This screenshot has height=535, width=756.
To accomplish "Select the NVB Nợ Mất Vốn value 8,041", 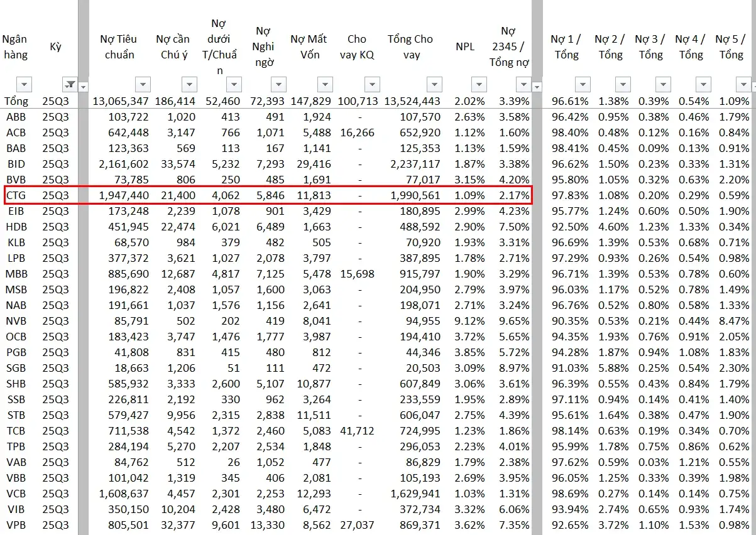I will [316, 321].
